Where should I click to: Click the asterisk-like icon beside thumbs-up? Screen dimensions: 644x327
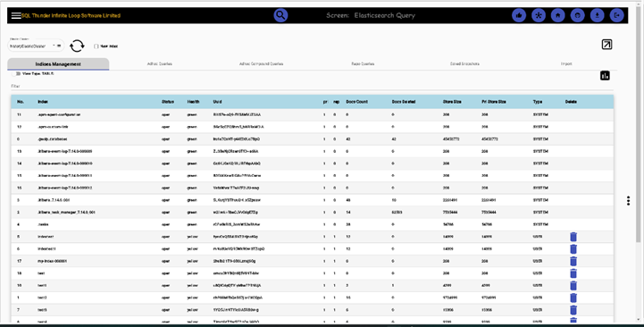tap(539, 15)
